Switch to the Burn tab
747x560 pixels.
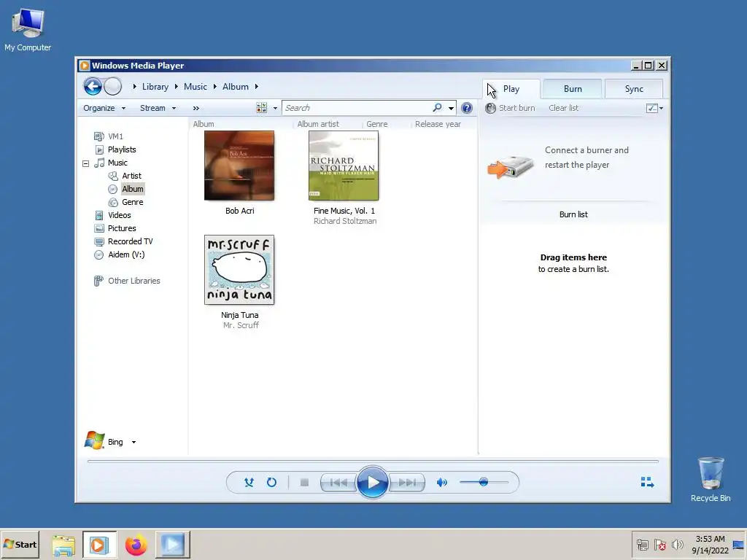573,89
